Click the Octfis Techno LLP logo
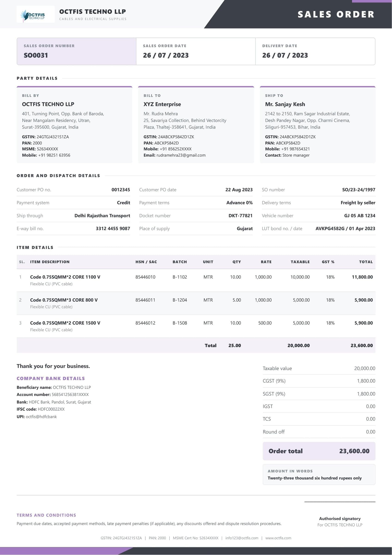 point(36,14)
